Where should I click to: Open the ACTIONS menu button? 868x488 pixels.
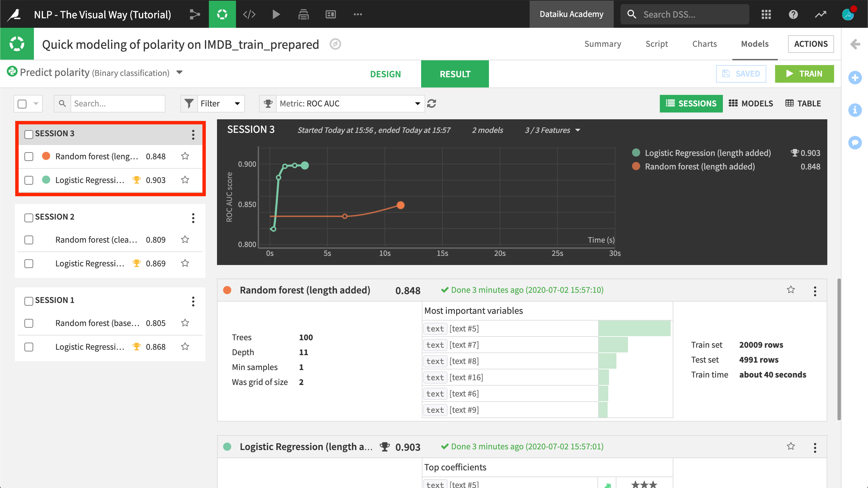[811, 44]
